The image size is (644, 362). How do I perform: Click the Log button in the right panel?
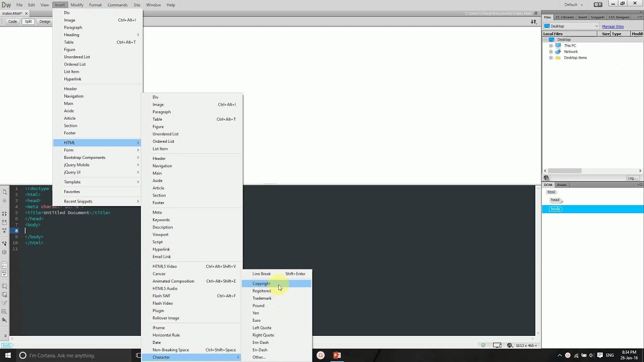632,178
